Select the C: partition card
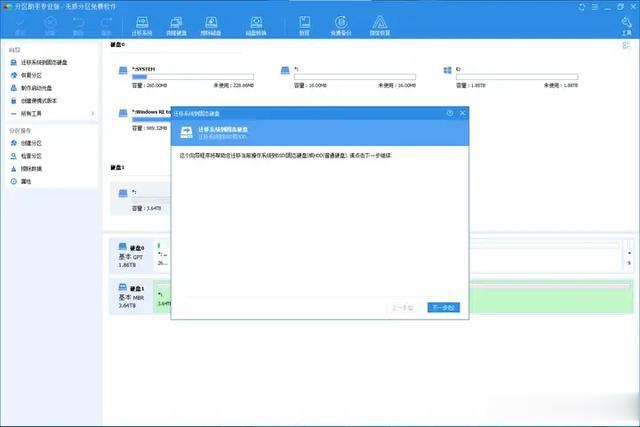This screenshot has height=427, width=640. tap(511, 77)
